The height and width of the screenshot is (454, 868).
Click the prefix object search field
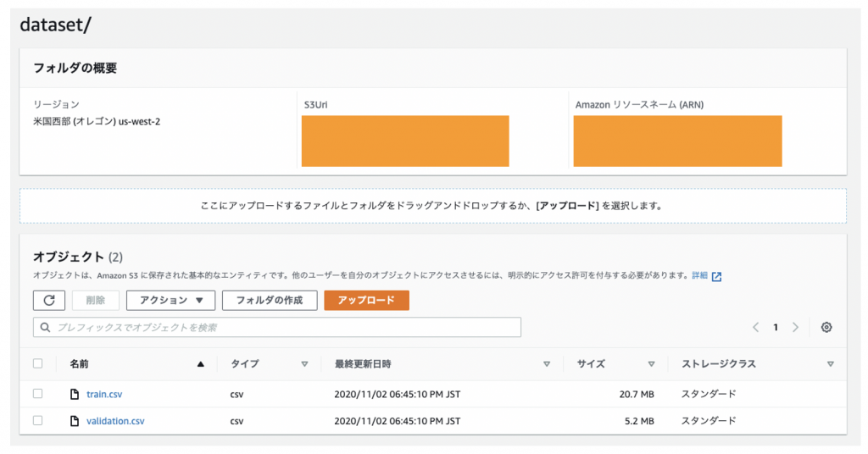[x=277, y=327]
